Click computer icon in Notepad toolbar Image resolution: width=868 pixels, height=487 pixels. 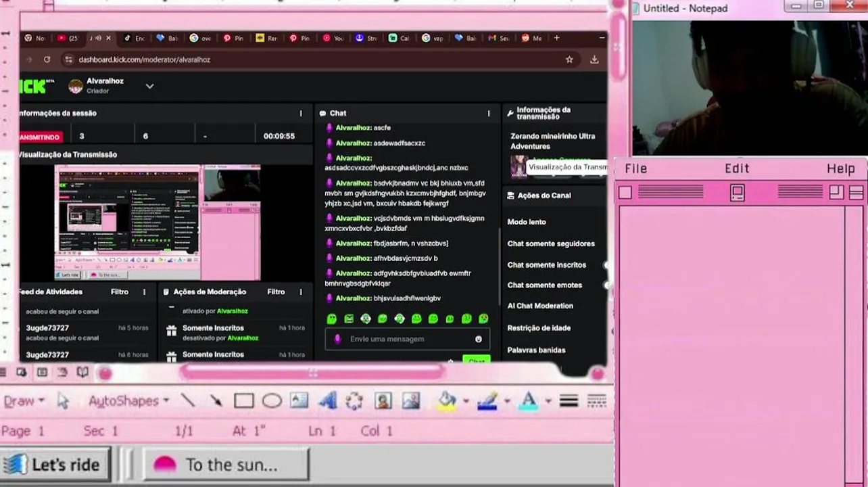(737, 193)
